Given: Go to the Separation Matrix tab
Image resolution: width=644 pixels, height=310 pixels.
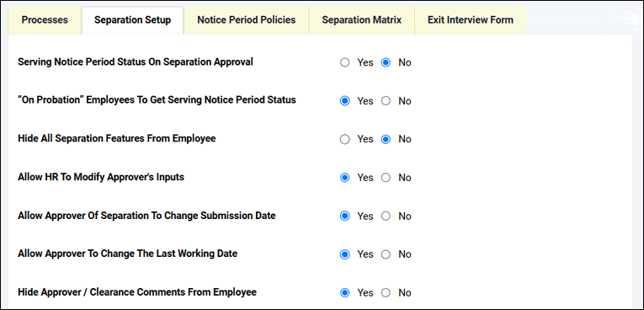Looking at the screenshot, I should (x=362, y=20).
